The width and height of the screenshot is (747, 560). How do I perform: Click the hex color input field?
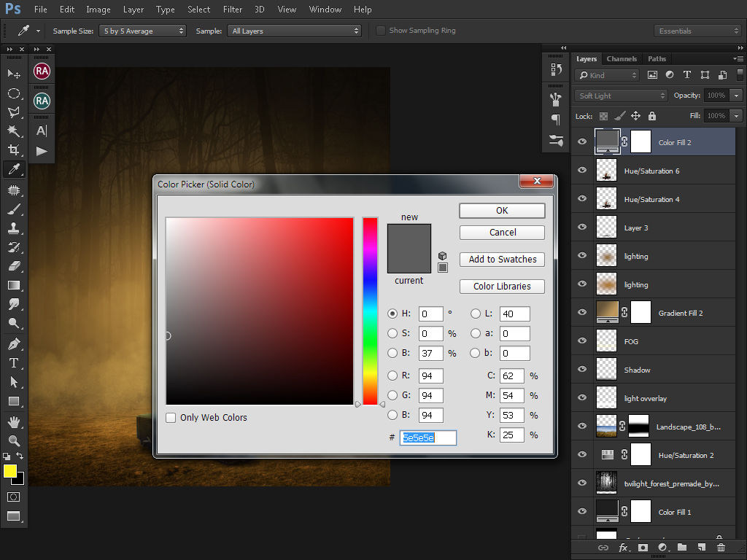pyautogui.click(x=428, y=437)
